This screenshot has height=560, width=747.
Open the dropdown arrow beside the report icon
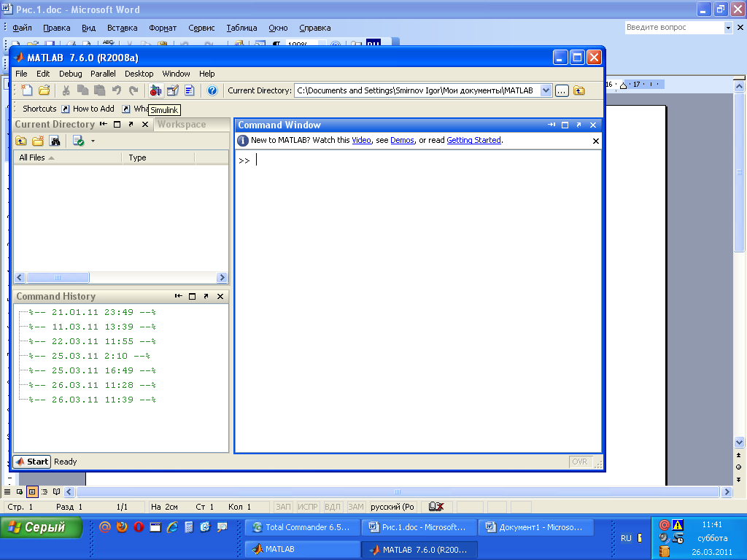tap(93, 141)
